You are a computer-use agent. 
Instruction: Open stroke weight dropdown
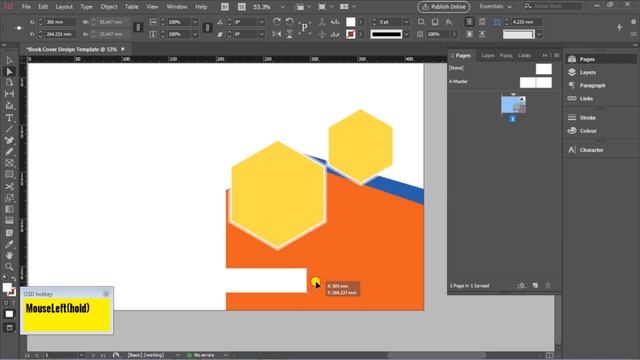point(407,22)
